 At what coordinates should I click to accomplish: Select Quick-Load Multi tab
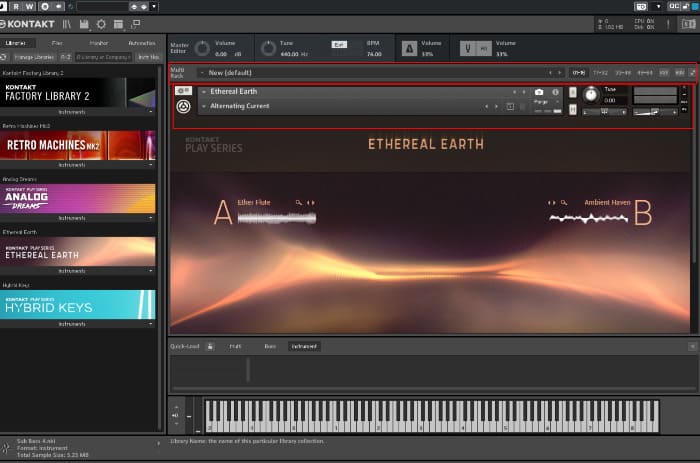(x=235, y=346)
